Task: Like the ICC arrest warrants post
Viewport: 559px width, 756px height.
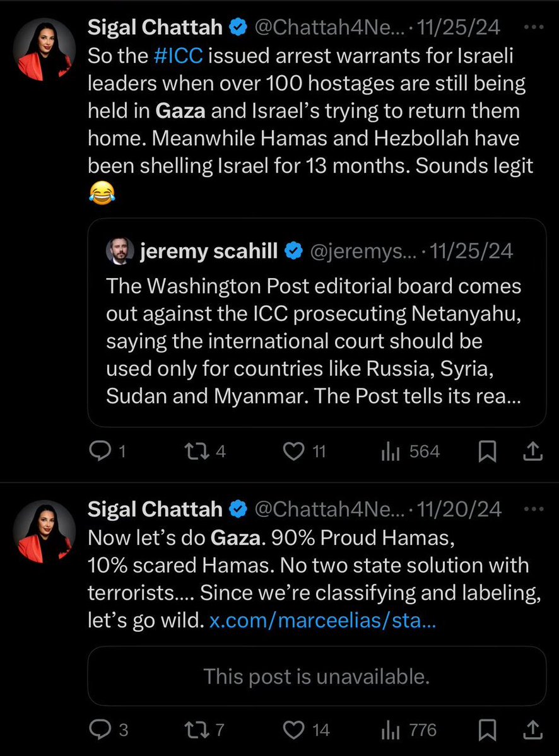Action: coord(292,451)
